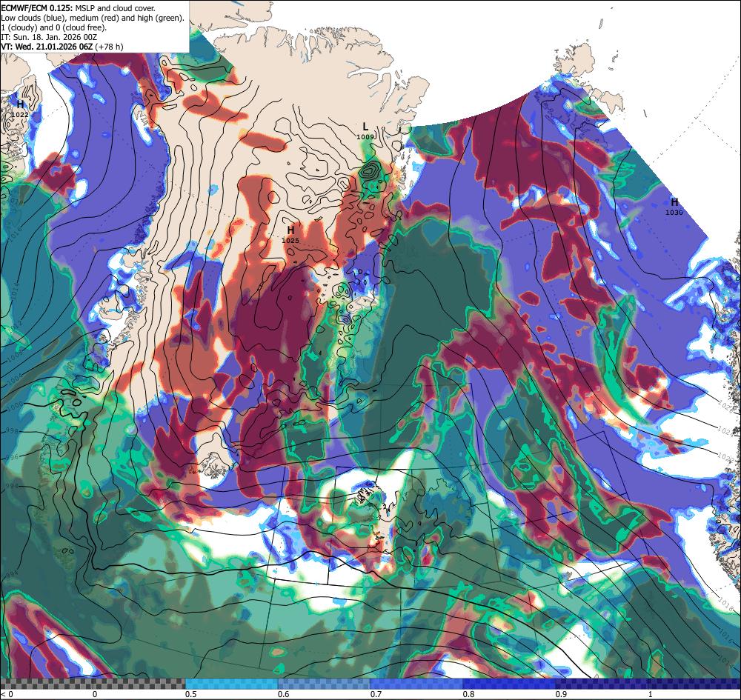Click the 1014 isobar label near bottom right

click(x=725, y=660)
